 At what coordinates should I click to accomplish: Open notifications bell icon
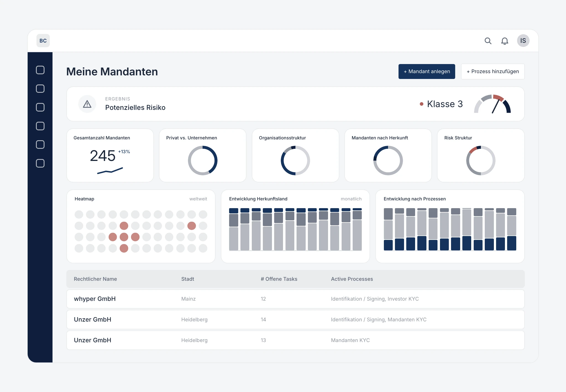[x=505, y=41]
